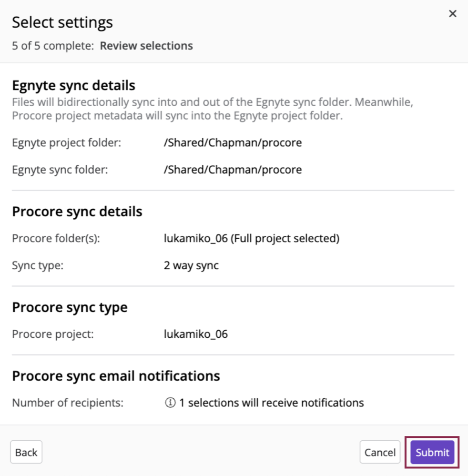The height and width of the screenshot is (476, 468).
Task: Cancel the settings dialog
Action: pos(380,452)
